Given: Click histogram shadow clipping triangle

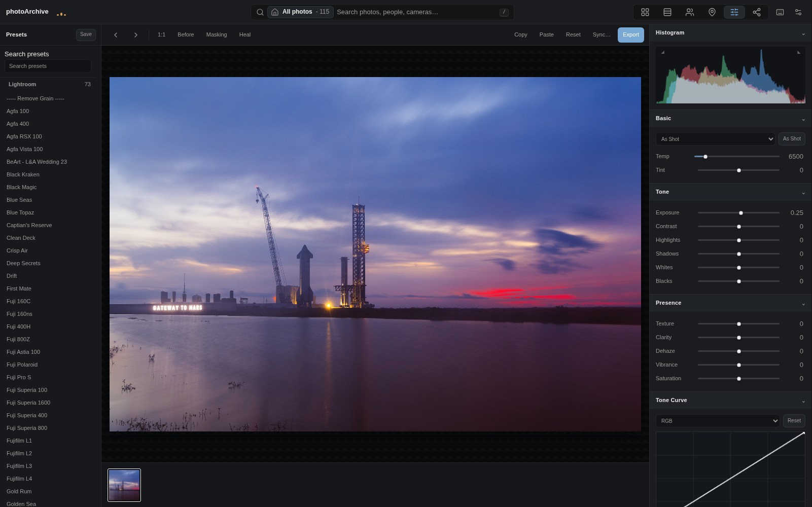Looking at the screenshot, I should click(x=662, y=52).
